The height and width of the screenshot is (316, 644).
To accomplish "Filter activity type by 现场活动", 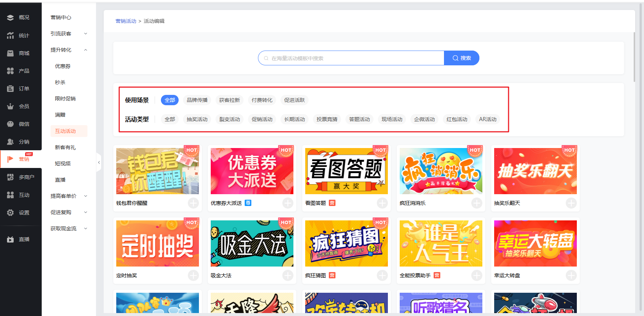I will [392, 119].
